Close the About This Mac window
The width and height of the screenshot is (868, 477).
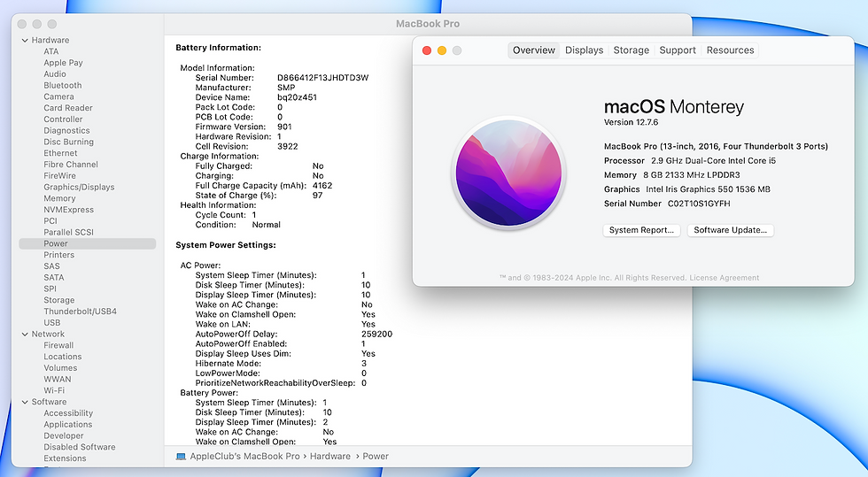click(x=427, y=50)
